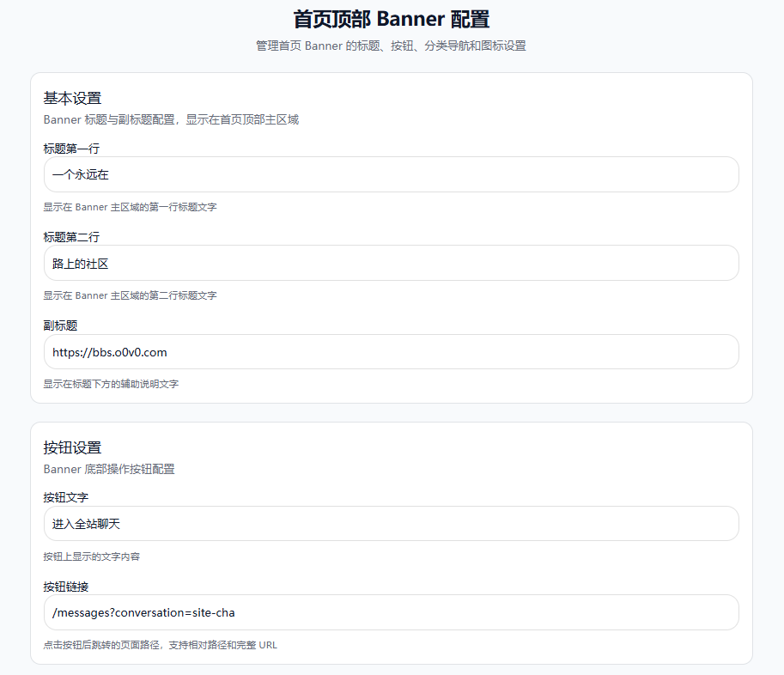Click description Banner 底部操作按钮配置
784x675 pixels.
109,469
